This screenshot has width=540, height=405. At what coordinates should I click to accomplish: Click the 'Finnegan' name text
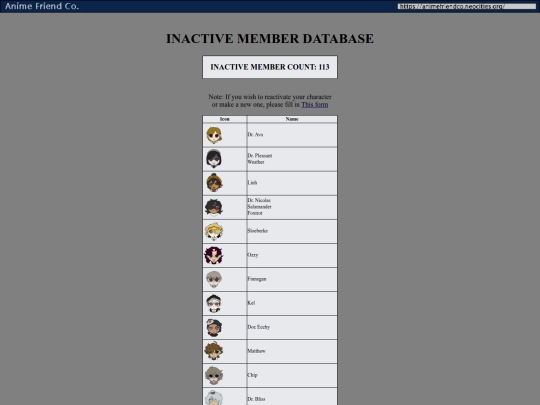pyautogui.click(x=257, y=279)
